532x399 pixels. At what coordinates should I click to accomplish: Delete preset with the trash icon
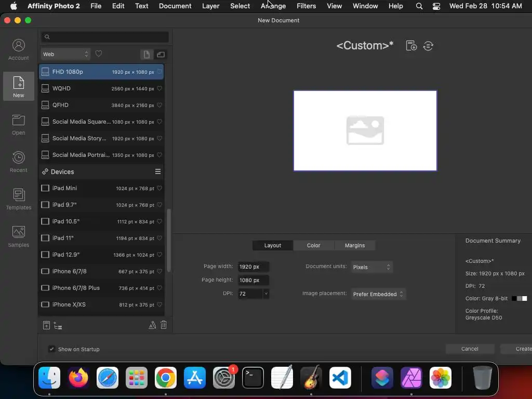click(x=164, y=325)
